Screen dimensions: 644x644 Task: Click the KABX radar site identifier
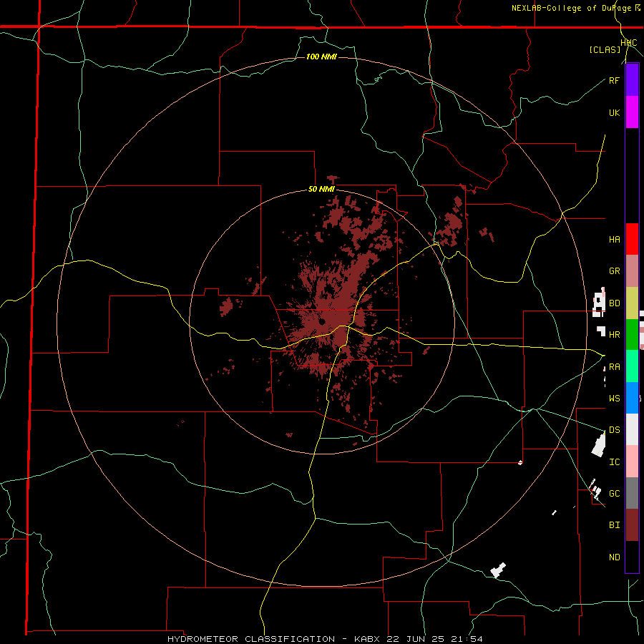click(368, 639)
